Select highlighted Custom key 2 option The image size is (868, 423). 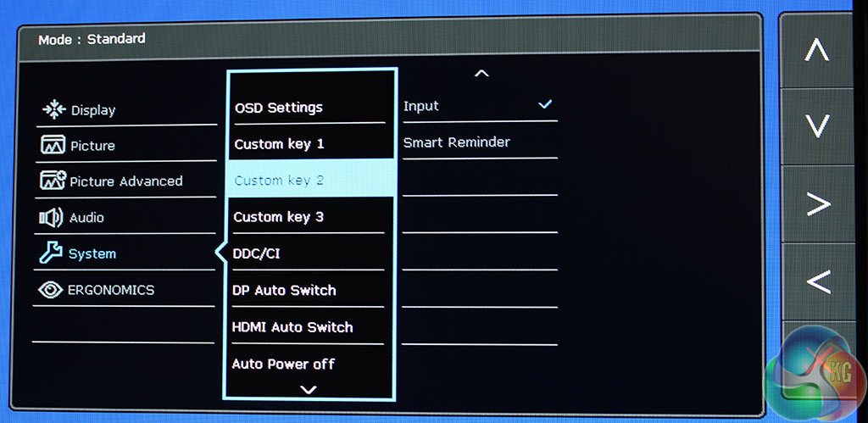click(x=309, y=180)
